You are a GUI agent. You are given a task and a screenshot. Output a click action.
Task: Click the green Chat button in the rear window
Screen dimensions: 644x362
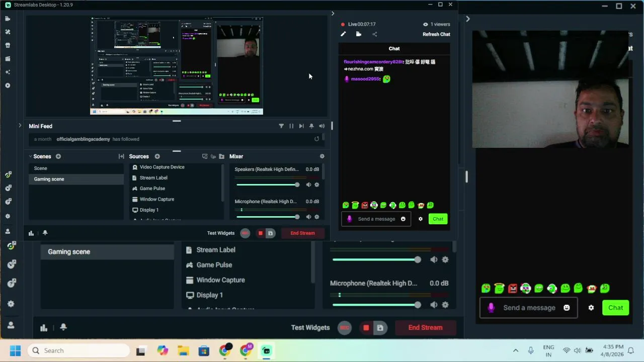coord(616,308)
